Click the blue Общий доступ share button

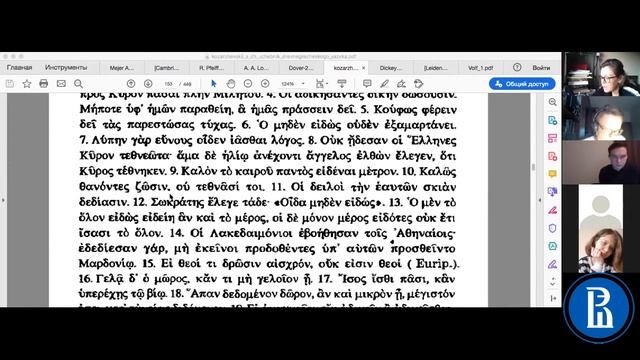coord(522,84)
